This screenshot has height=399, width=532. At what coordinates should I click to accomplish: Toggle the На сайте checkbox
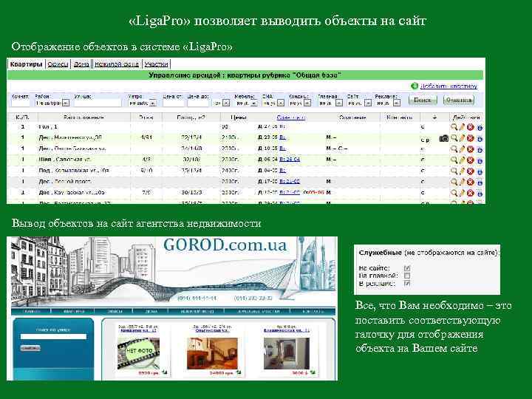(407, 268)
